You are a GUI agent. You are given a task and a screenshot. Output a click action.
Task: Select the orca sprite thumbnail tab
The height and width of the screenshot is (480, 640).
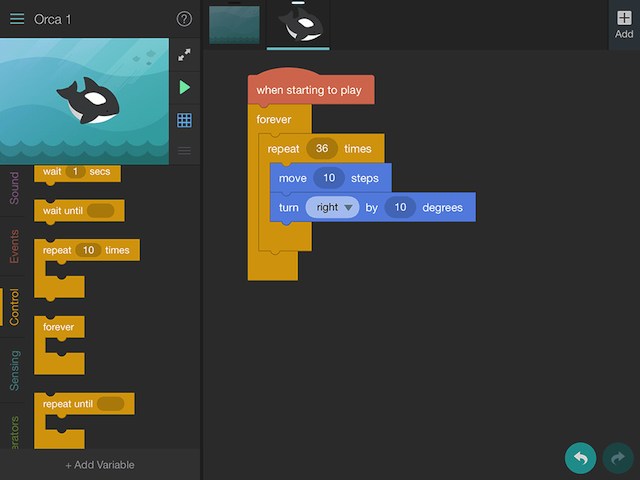[298, 25]
